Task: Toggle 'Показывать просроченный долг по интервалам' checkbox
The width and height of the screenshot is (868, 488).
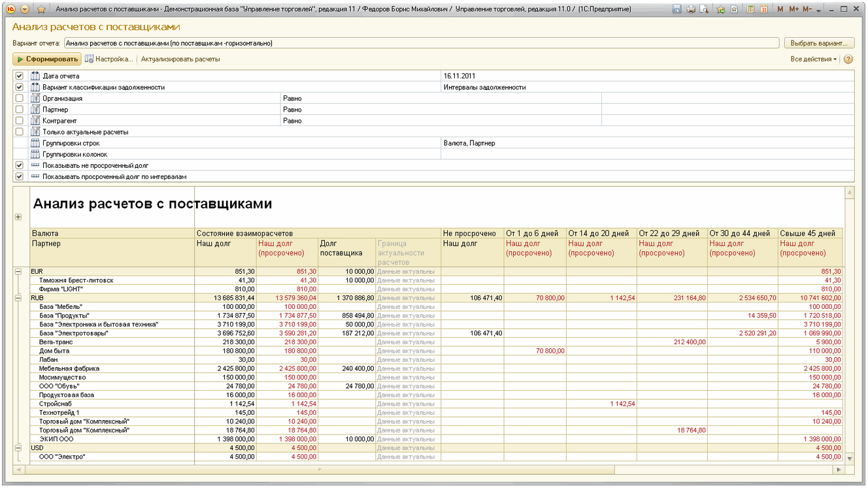Action: point(19,176)
